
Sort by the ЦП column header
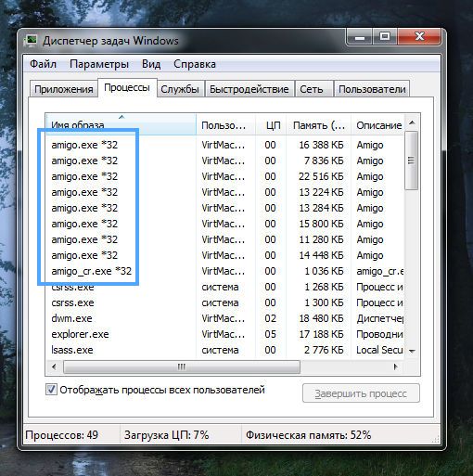point(271,125)
